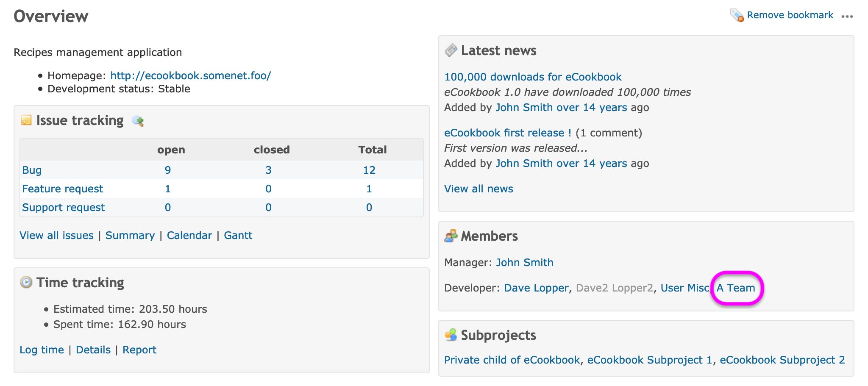Image resolution: width=868 pixels, height=386 pixels.
Task: Open User Misc developer profile
Action: click(685, 288)
